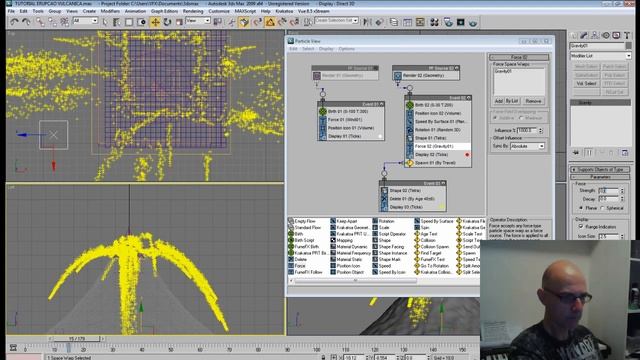The height and width of the screenshot is (360, 640).
Task: Click the By List button
Action: (x=512, y=101)
